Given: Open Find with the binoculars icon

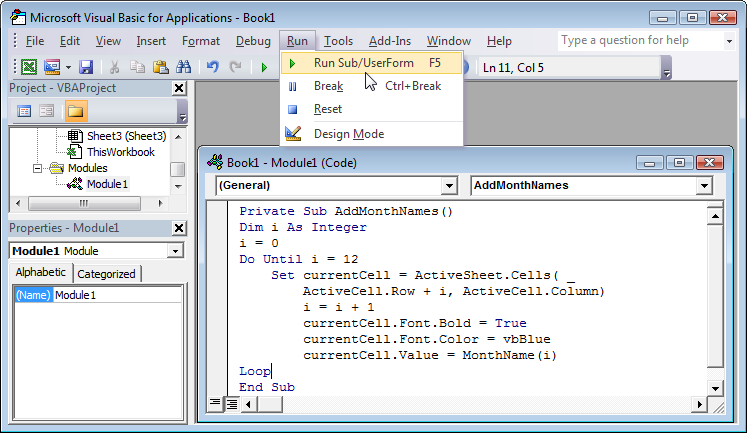Looking at the screenshot, I should pyautogui.click(x=183, y=67).
